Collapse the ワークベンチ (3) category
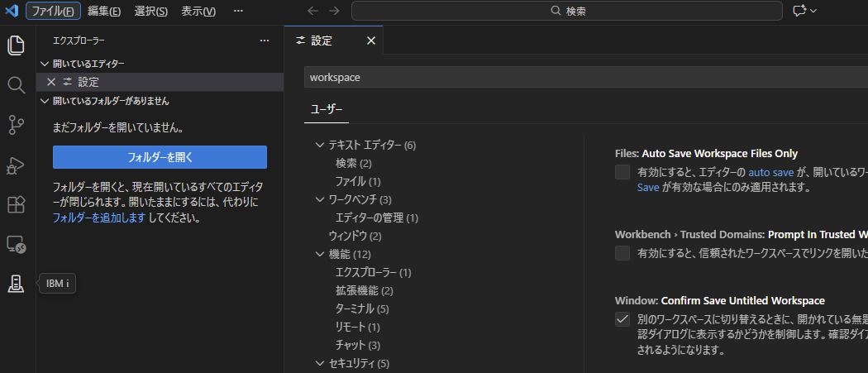This screenshot has width=868, height=373. 319,199
